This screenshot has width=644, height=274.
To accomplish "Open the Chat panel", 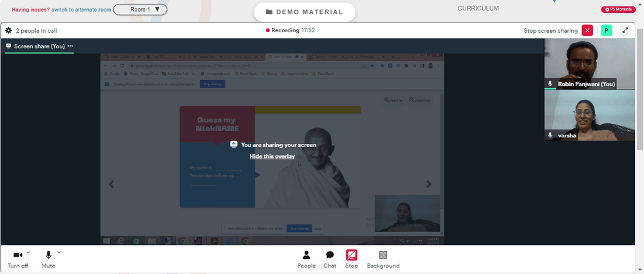I will 330,260.
